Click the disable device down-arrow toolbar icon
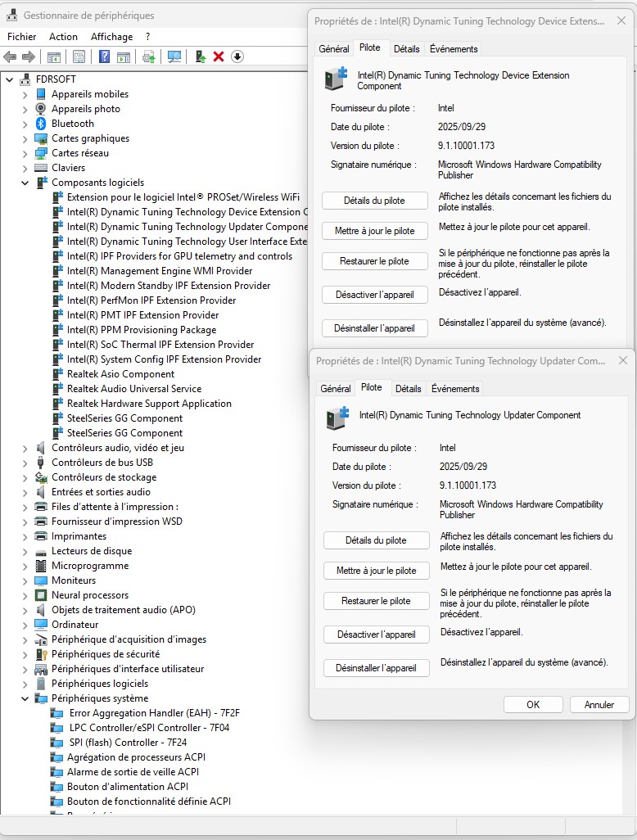This screenshot has height=840, width=637. point(237,56)
